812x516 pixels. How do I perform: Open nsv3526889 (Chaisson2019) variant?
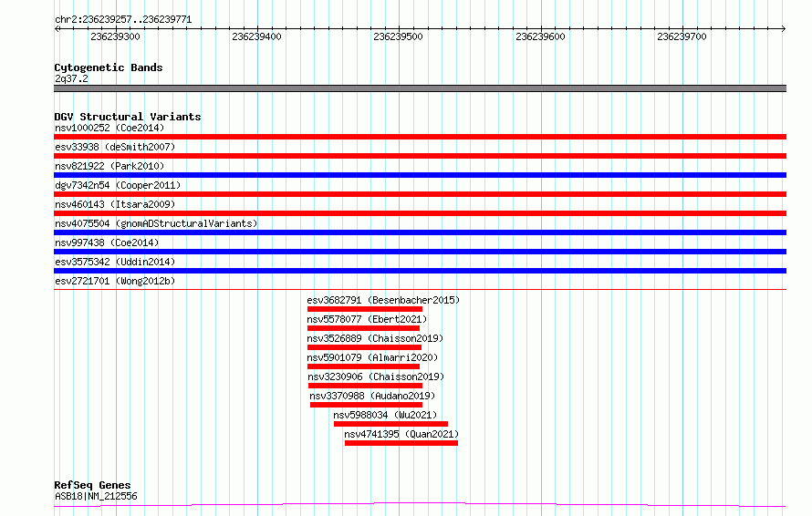pos(375,338)
